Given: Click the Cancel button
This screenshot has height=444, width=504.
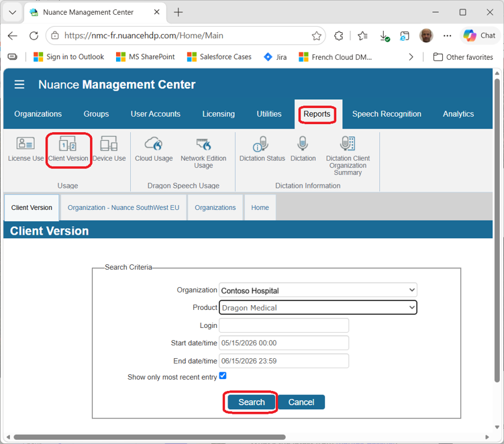Looking at the screenshot, I should (301, 402).
